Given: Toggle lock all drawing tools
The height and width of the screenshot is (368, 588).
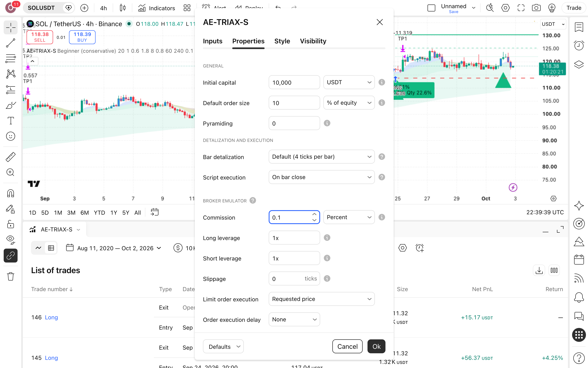Looking at the screenshot, I should (10, 224).
